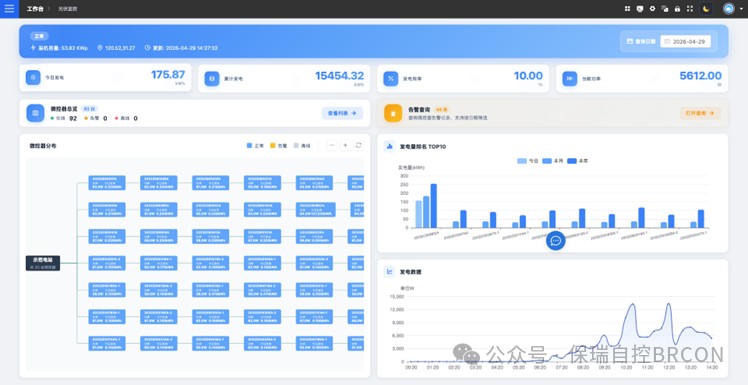748x385 pixels.
Task: Toggle the 正常 legend in distribution panel
Action: tap(256, 146)
